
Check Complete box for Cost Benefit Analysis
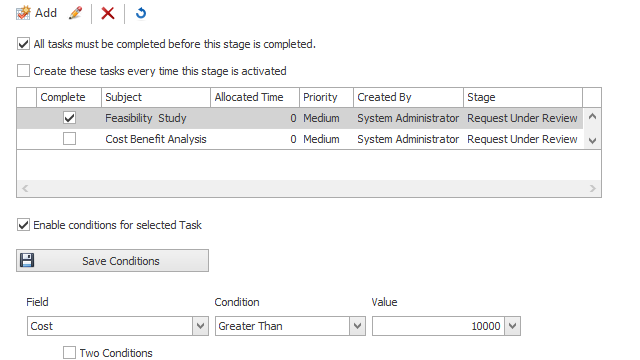pyautogui.click(x=69, y=139)
